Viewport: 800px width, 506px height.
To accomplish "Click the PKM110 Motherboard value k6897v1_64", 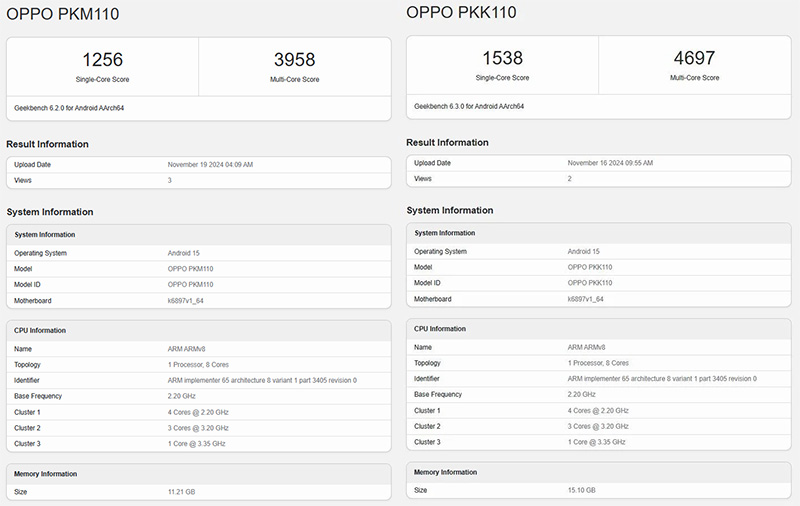I will [185, 301].
